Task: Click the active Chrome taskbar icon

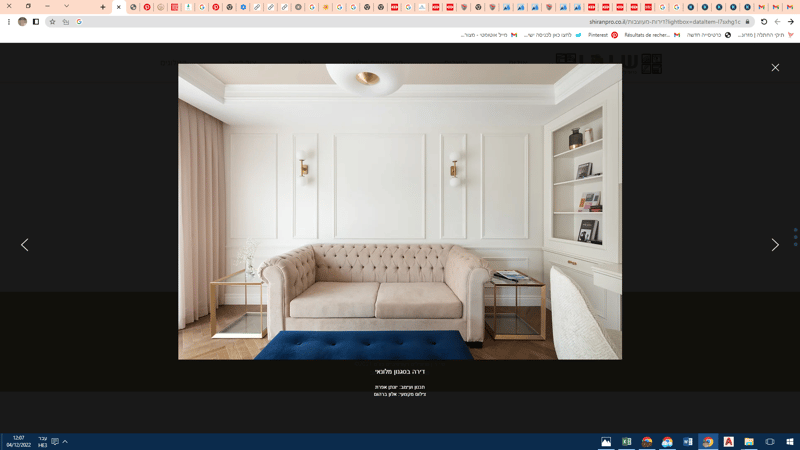Action: point(708,442)
